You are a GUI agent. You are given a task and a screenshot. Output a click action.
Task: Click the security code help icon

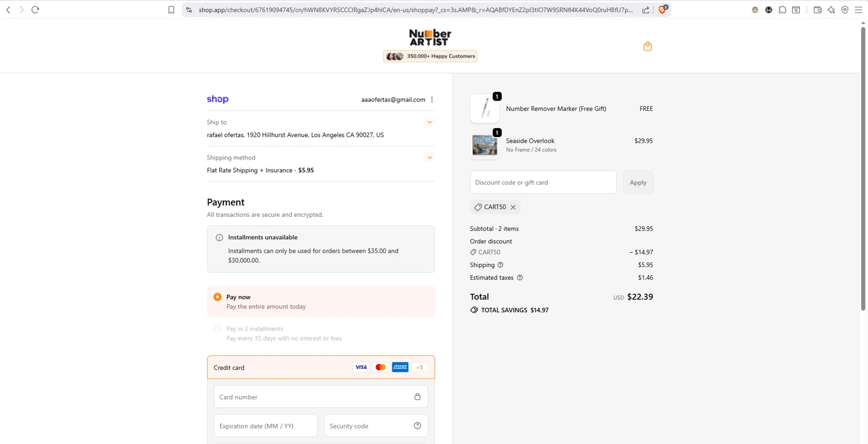coord(417,425)
